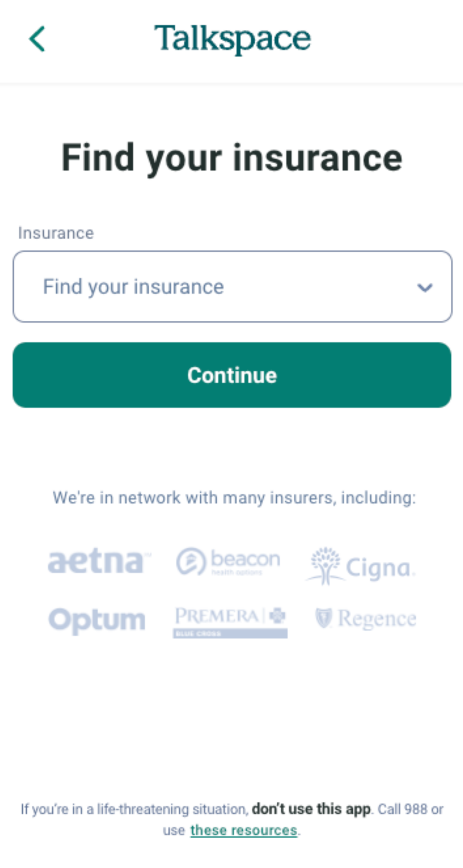This screenshot has width=463, height=868.
Task: Open the 'these resources' link
Action: pos(243,830)
